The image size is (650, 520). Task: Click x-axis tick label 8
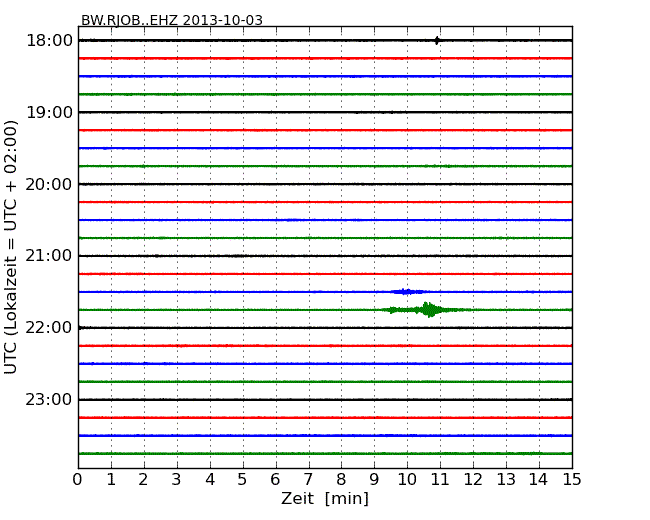click(x=341, y=480)
